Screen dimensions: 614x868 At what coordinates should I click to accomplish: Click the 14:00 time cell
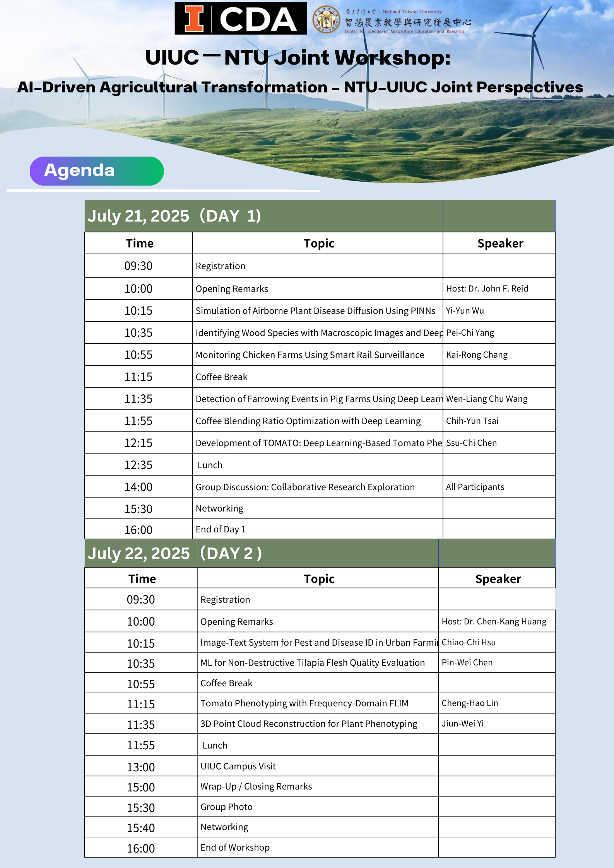(139, 487)
